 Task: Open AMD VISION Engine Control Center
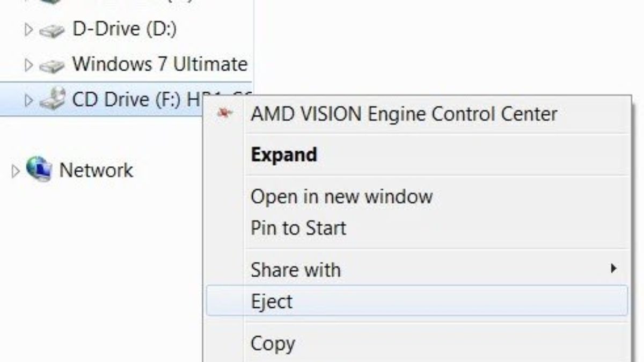coord(404,114)
